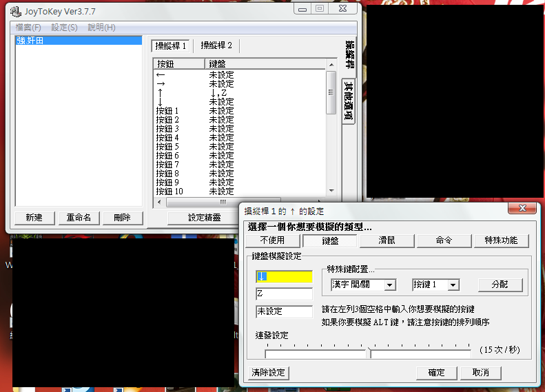
Task: Select the 按鈕 1 row
Action: click(240, 111)
